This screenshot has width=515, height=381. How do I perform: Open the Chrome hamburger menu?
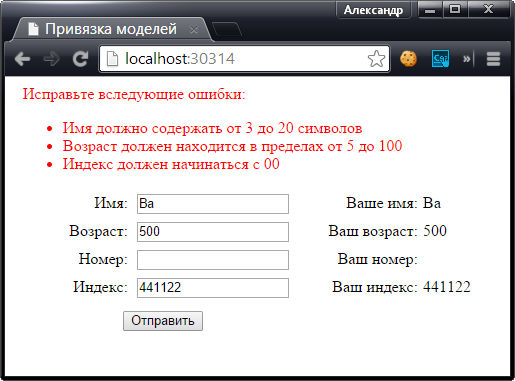(x=493, y=59)
